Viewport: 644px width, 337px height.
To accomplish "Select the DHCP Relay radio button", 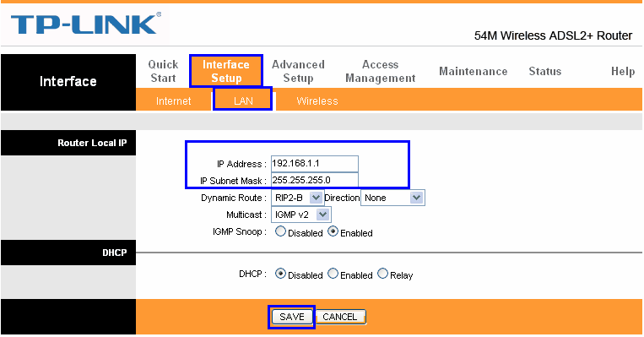I will (383, 274).
